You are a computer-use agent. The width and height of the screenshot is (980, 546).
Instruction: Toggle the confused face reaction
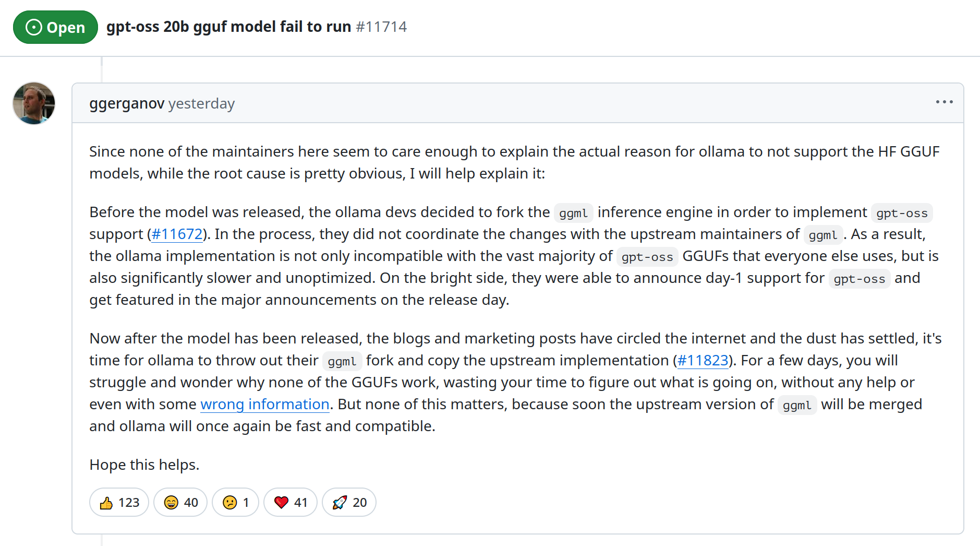point(235,502)
